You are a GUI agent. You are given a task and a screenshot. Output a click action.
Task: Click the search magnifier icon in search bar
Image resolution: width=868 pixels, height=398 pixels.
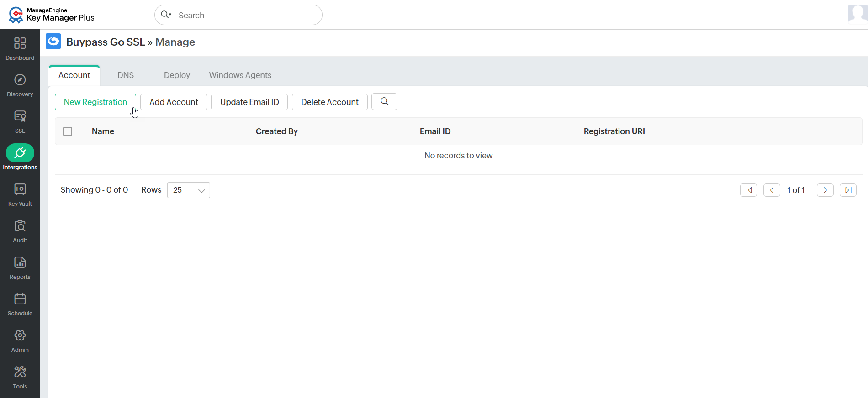pos(166,15)
